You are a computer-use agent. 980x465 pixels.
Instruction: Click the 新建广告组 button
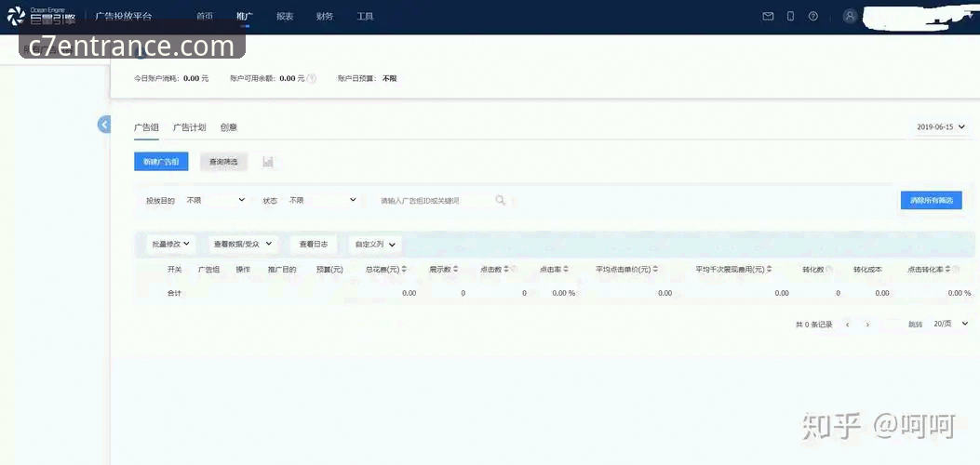tap(161, 162)
